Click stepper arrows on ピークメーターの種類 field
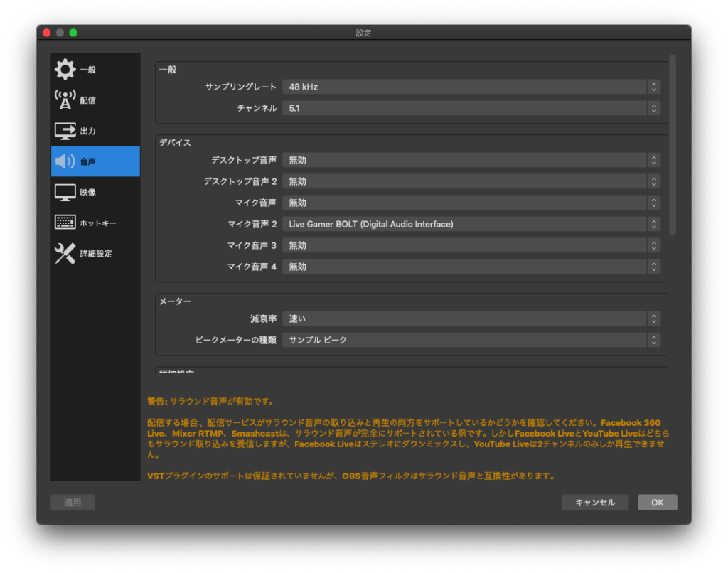 coord(654,341)
